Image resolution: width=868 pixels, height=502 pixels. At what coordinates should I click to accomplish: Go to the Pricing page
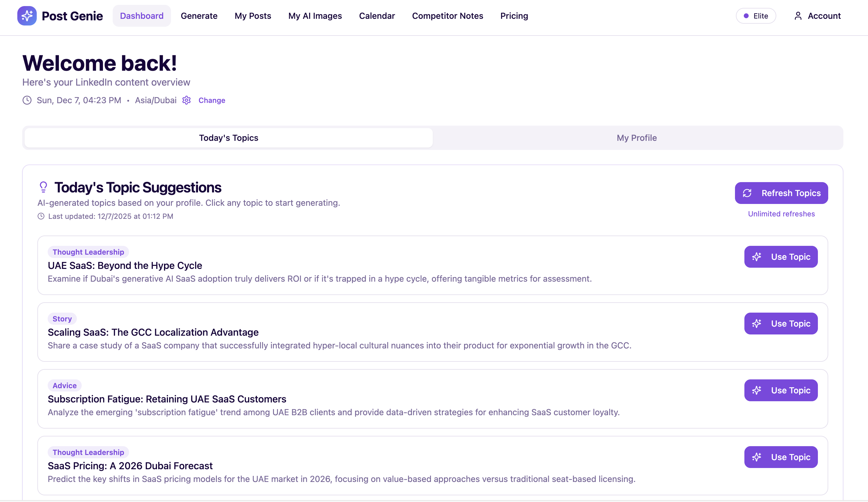(x=514, y=16)
